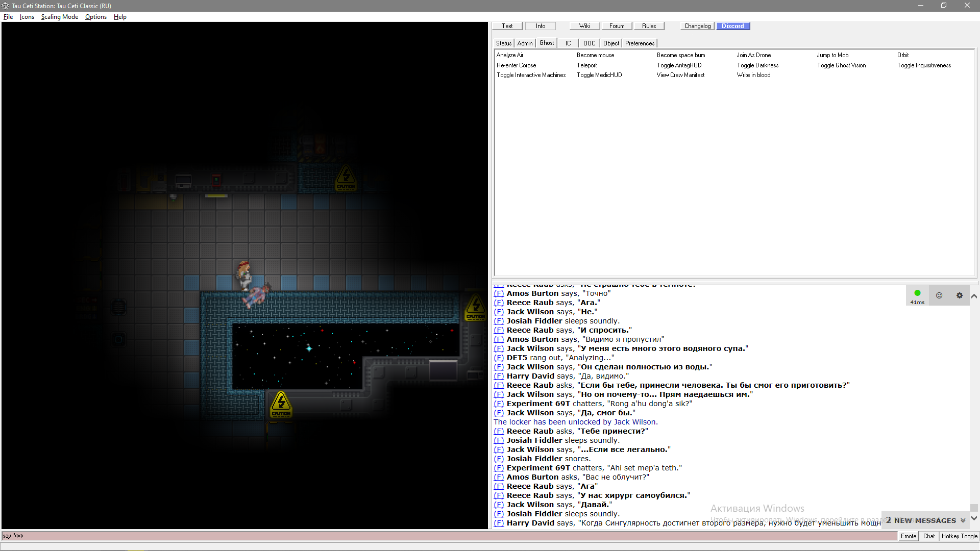Follow (F) link beside Josiah Fiddler snores
This screenshot has height=551, width=980.
[x=499, y=459]
